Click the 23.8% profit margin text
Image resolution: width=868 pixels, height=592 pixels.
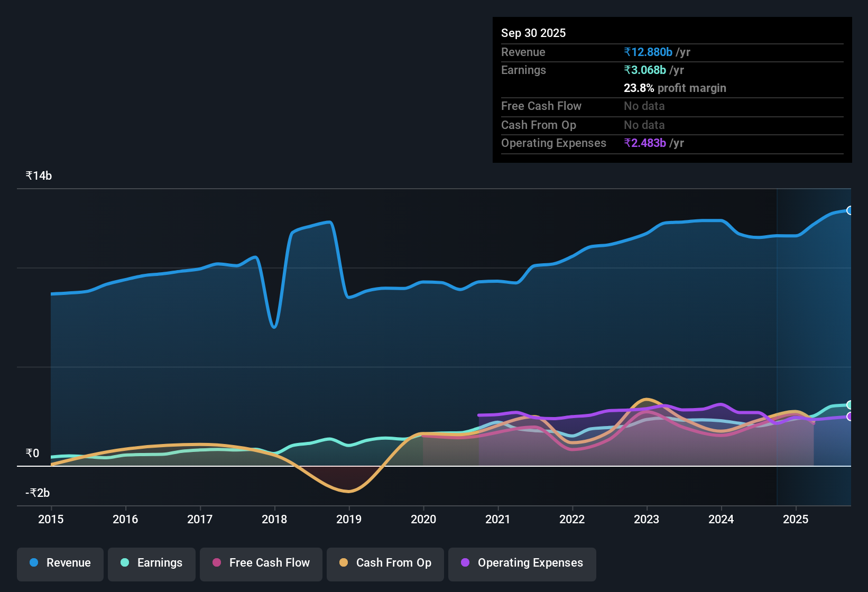coord(675,88)
